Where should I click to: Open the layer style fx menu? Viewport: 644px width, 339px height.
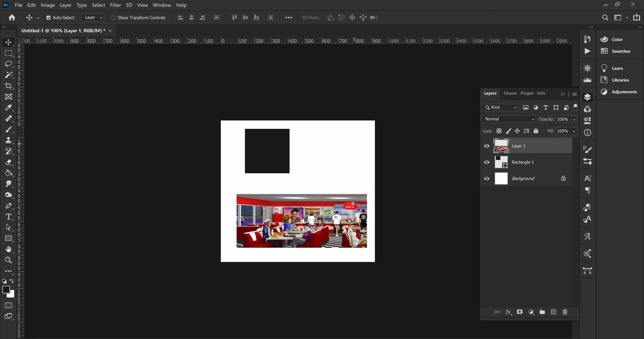[x=508, y=312]
